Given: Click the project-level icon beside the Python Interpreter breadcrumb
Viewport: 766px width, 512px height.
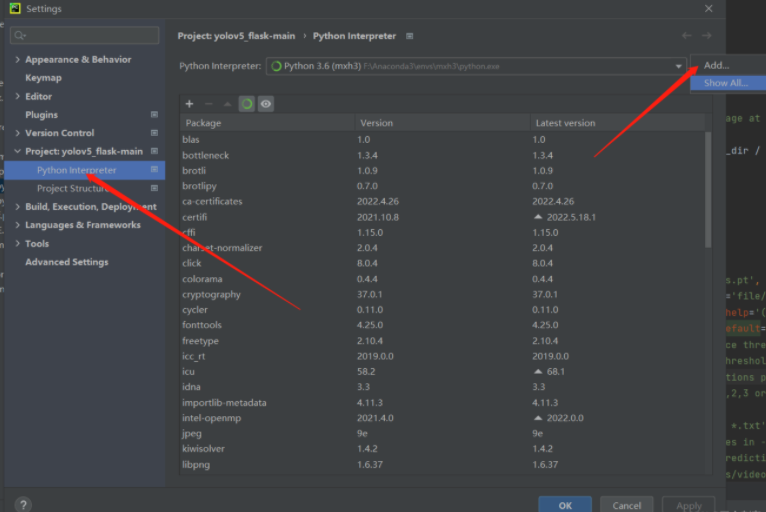Looking at the screenshot, I should pos(410,36).
